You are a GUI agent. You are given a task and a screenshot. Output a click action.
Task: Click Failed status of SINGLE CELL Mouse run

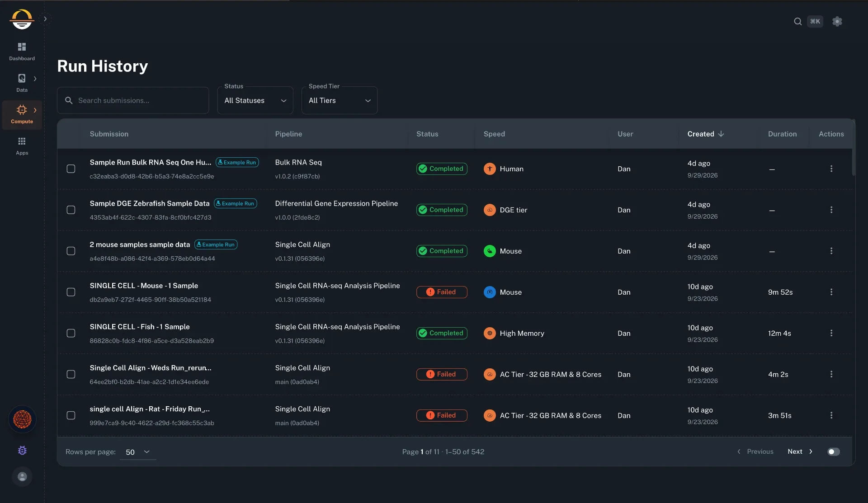point(442,292)
